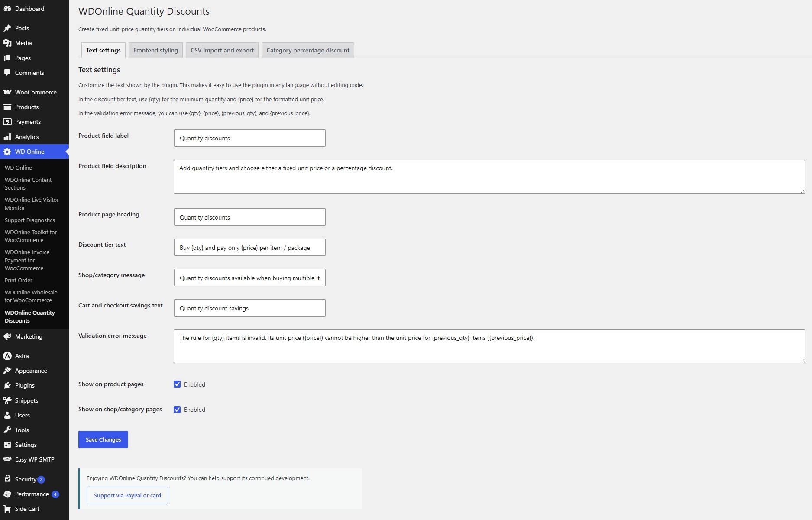The height and width of the screenshot is (520, 812).
Task: Click the WooCommerce logo icon
Action: click(7, 92)
